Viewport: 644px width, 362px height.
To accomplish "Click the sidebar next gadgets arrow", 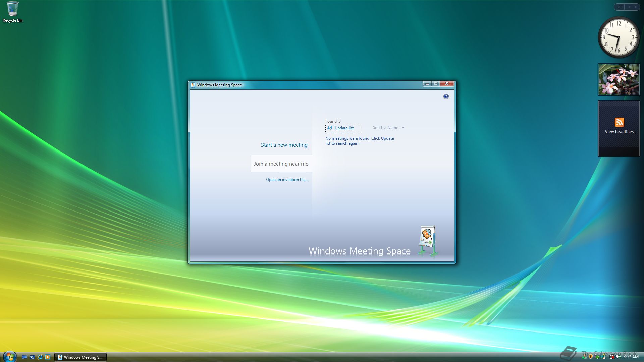I will 636,7.
